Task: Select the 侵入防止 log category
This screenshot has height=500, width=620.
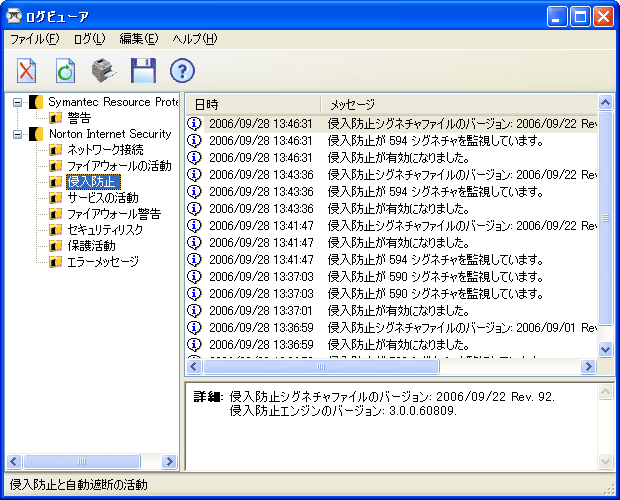Action: coord(93,182)
